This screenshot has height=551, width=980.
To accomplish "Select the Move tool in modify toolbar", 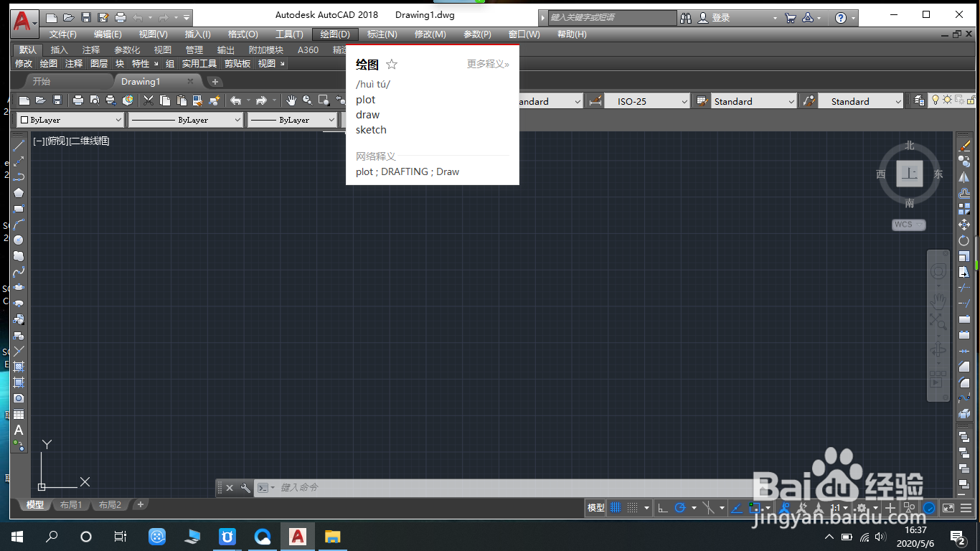I will point(964,225).
